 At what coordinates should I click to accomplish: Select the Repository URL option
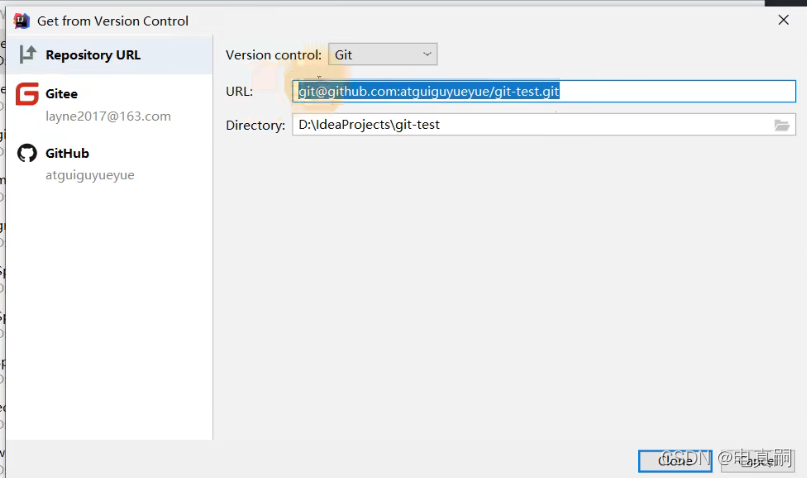click(109, 55)
